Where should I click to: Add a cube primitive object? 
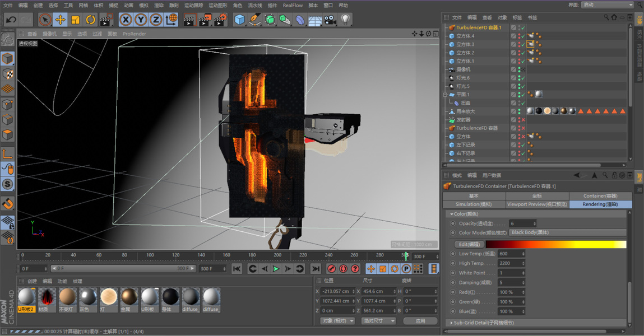[240, 20]
